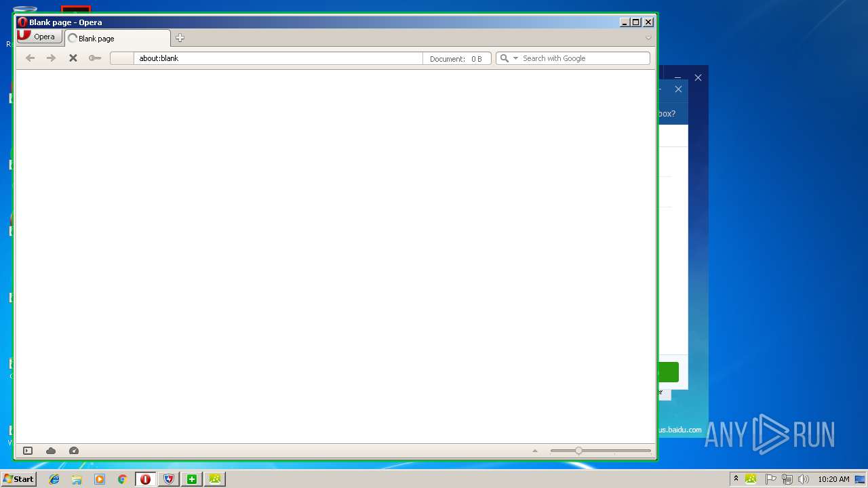The image size is (868, 488).
Task: Click the Show desktop button
Action: pos(861,479)
